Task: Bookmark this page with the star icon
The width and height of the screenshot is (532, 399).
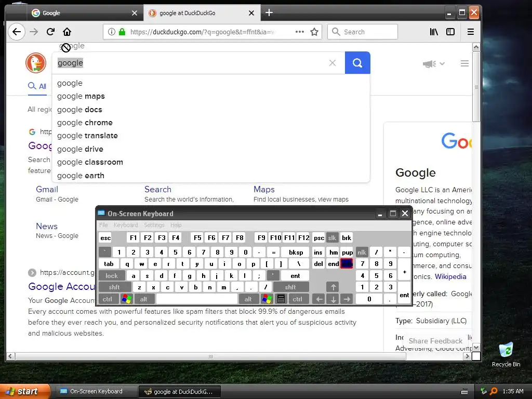Action: click(x=314, y=32)
